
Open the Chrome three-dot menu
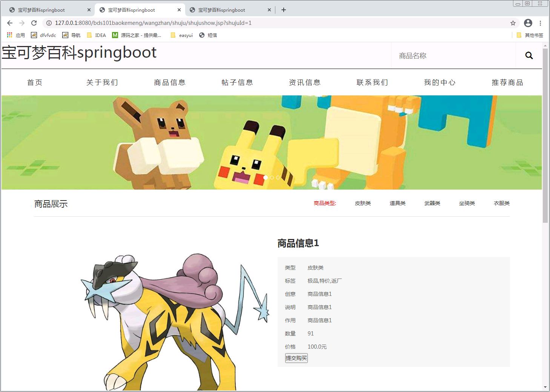[x=540, y=23]
